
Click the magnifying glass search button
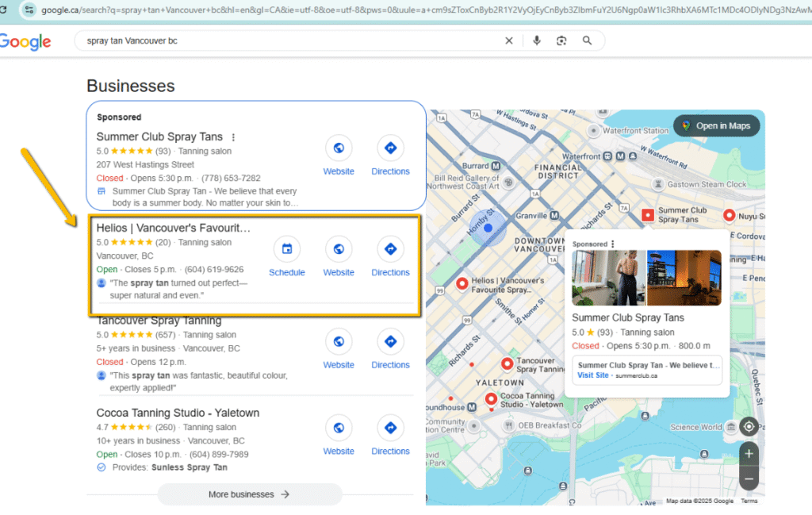[x=588, y=40]
